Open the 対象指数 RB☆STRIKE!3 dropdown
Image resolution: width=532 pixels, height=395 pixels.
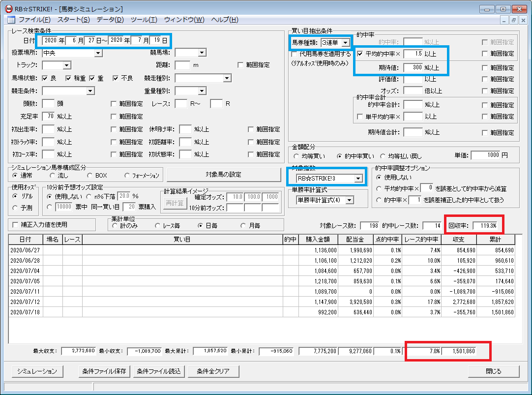pos(358,179)
